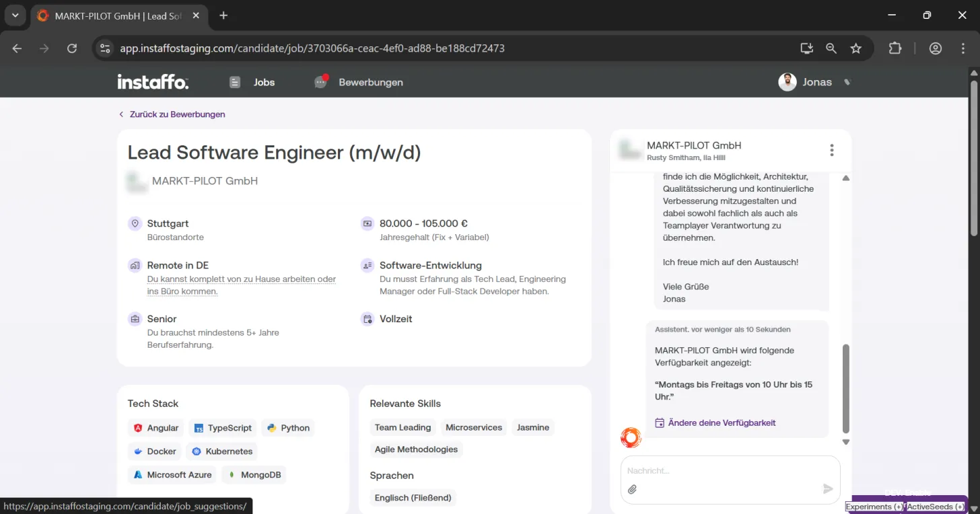Open the chat options three-dot menu

[832, 150]
